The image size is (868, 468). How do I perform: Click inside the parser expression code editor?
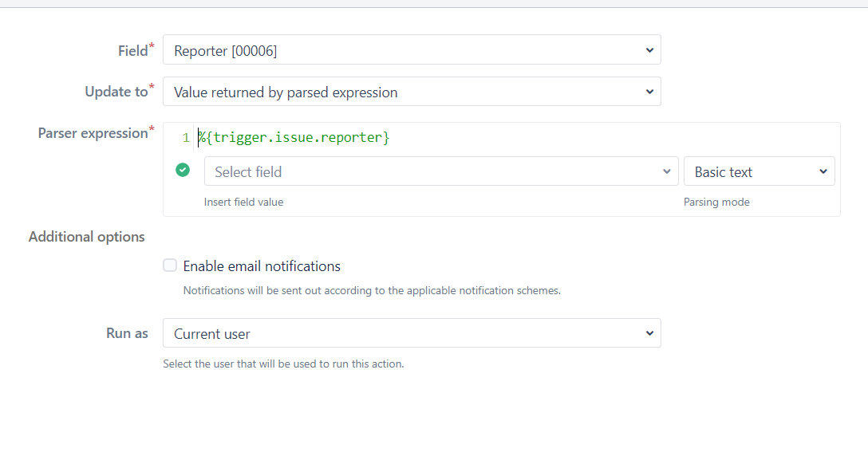(x=515, y=137)
